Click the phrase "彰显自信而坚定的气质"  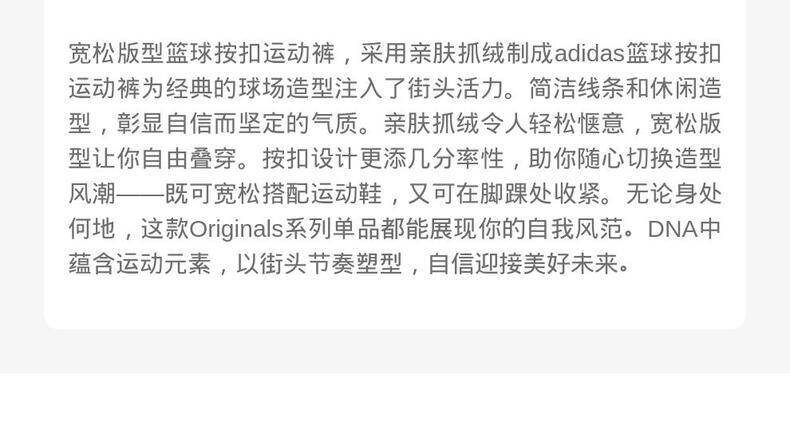point(238,124)
